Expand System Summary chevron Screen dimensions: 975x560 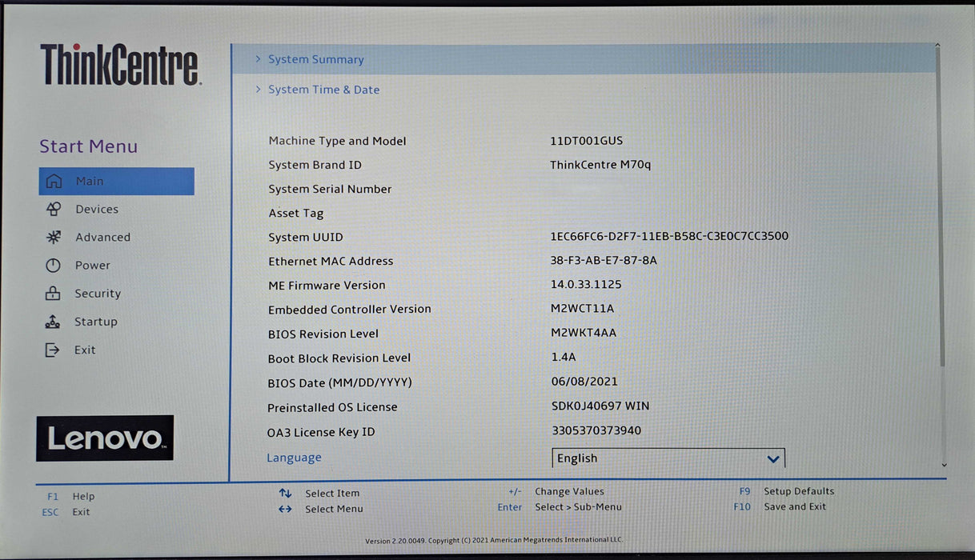pos(258,59)
